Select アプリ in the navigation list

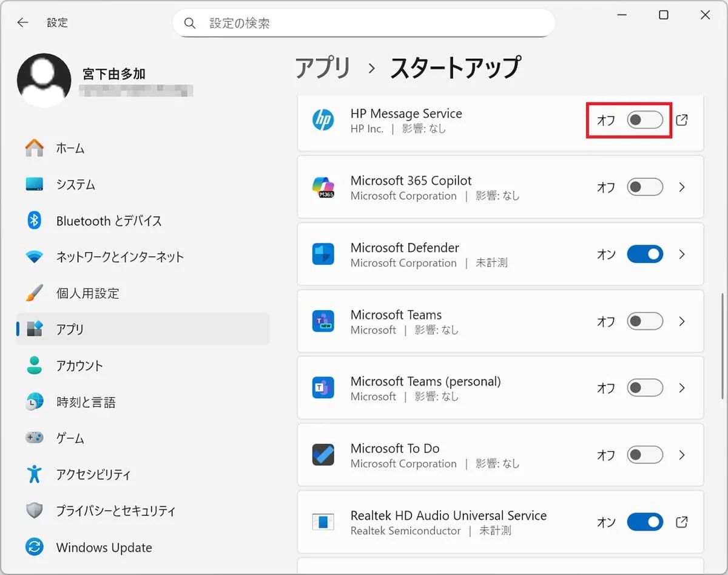click(x=72, y=329)
